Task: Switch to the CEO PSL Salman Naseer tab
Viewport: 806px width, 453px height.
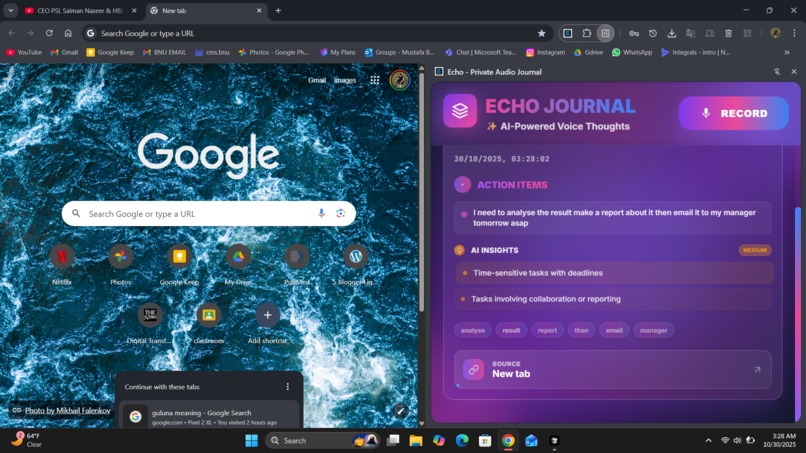Action: (x=81, y=10)
